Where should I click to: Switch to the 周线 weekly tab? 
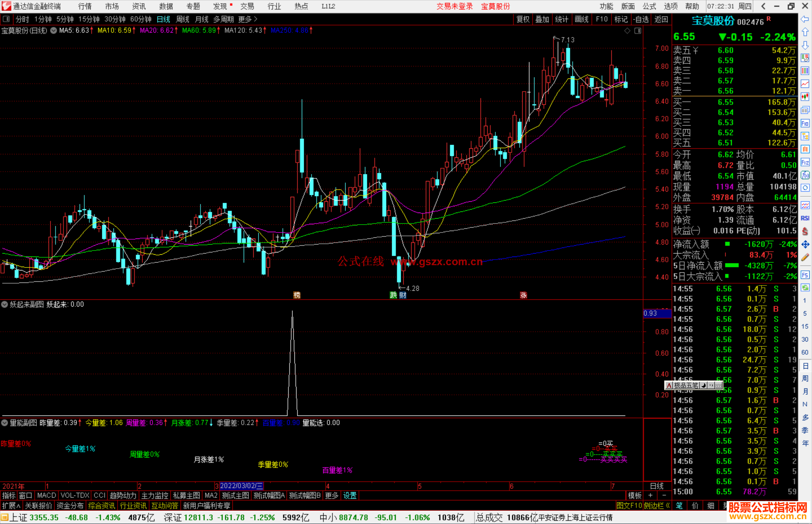coord(183,19)
